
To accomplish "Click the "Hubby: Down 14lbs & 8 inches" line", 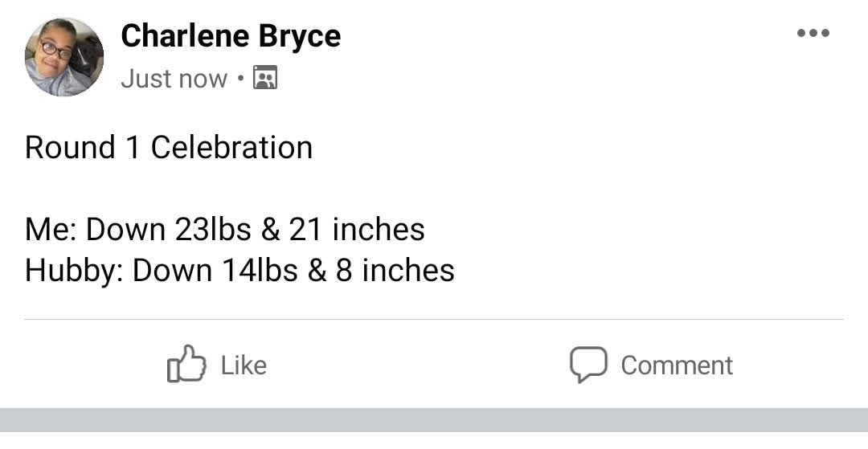I will [240, 271].
